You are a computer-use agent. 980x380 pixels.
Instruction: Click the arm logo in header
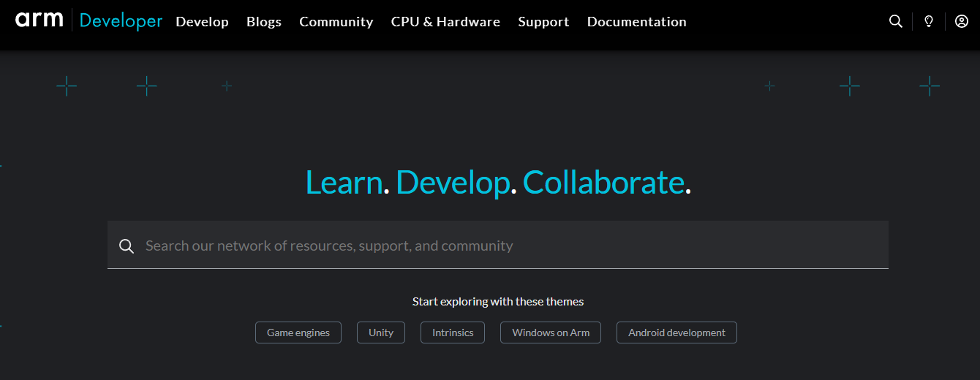(x=39, y=20)
